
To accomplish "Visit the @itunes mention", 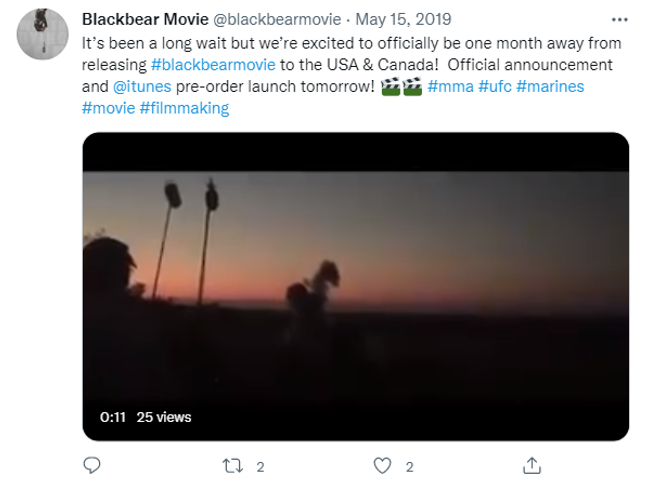I will tap(142, 86).
